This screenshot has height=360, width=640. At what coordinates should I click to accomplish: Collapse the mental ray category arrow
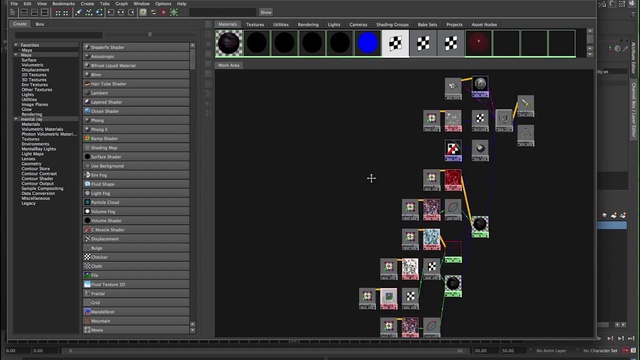(16, 119)
